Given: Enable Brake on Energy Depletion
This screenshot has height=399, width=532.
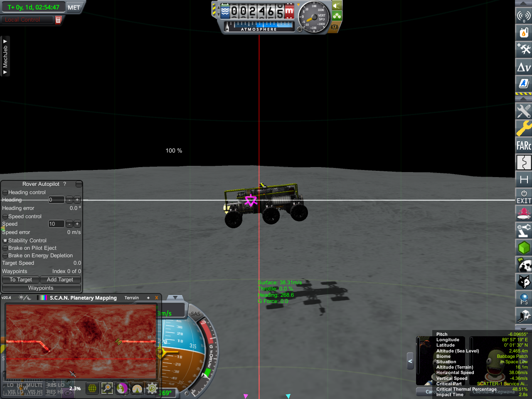Looking at the screenshot, I should (5, 256).
